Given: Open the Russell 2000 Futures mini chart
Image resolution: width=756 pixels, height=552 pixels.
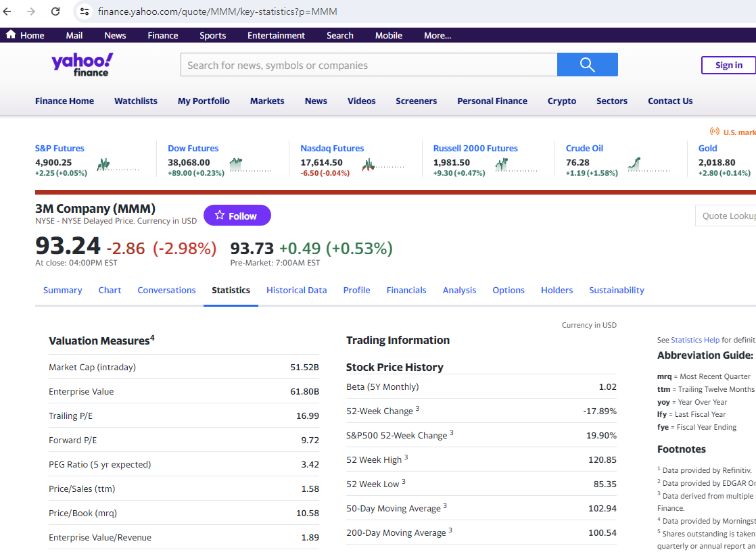Looking at the screenshot, I should 516,165.
